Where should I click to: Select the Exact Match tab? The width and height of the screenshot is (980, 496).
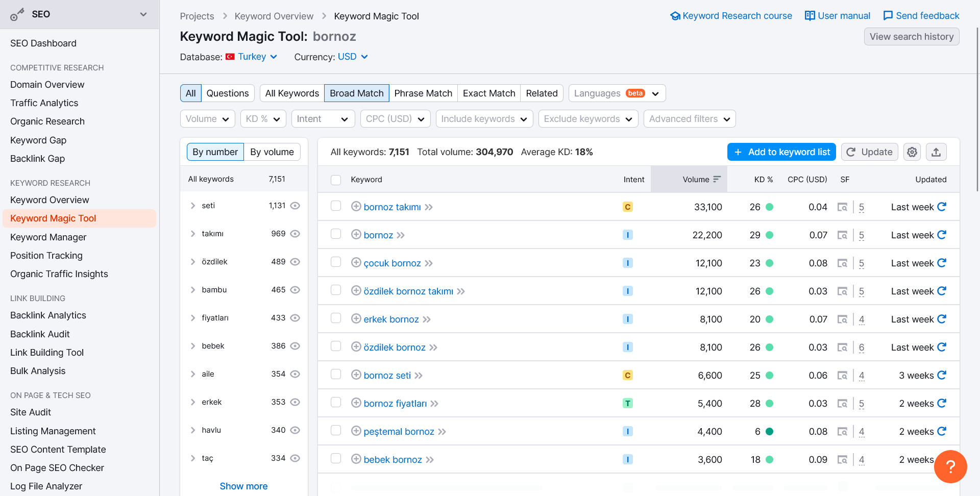(x=489, y=93)
